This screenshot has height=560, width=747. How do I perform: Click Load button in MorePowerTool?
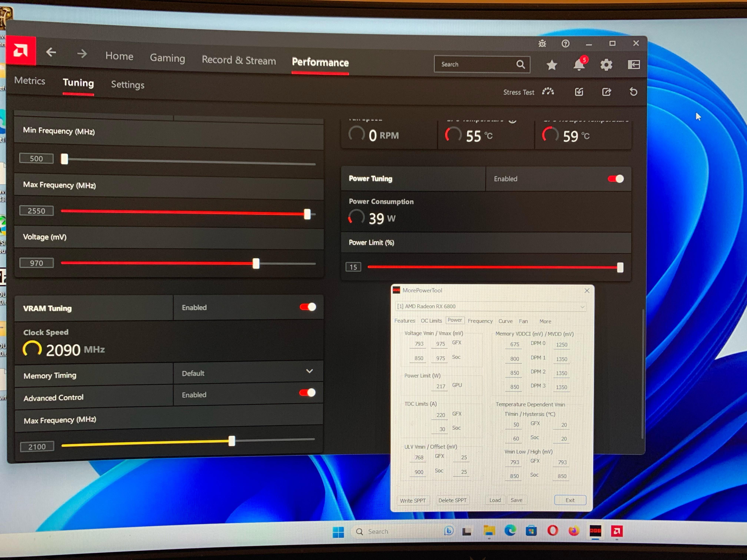pyautogui.click(x=495, y=500)
